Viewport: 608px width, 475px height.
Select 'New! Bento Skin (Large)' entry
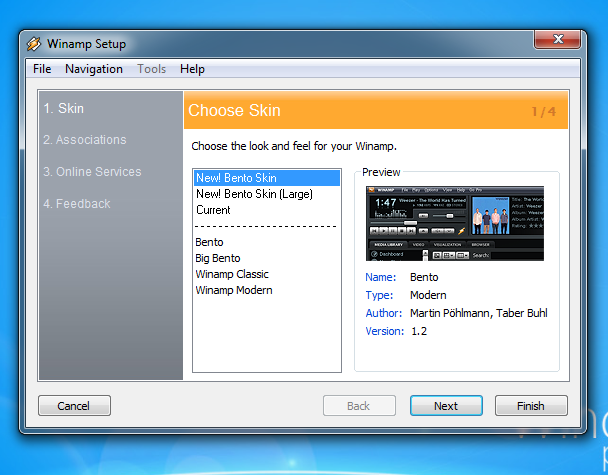[x=267, y=194]
